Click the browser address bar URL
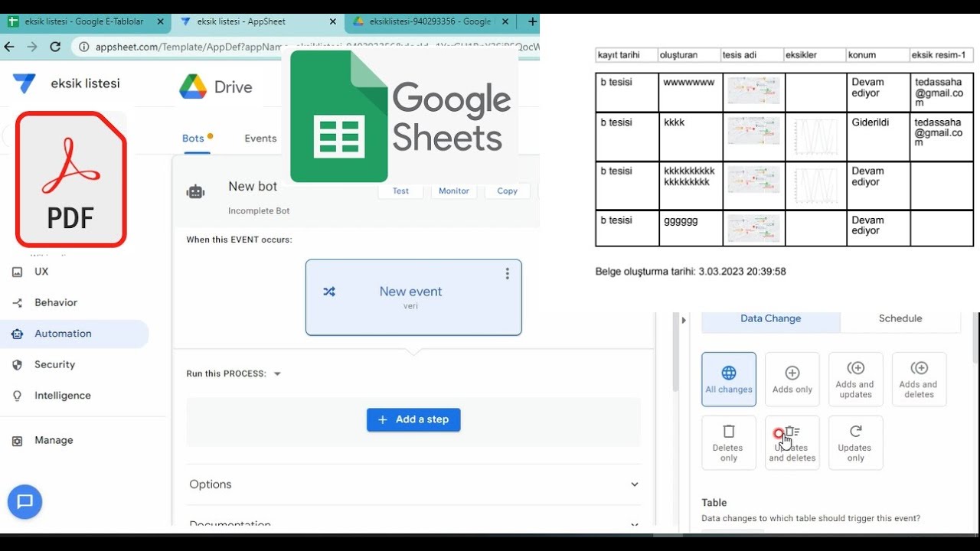 pyautogui.click(x=317, y=47)
